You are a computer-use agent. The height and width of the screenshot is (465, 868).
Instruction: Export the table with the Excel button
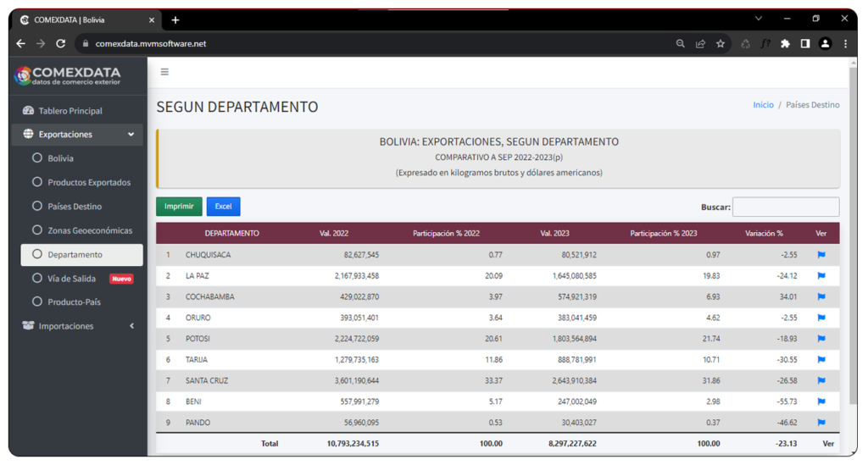pos(223,207)
